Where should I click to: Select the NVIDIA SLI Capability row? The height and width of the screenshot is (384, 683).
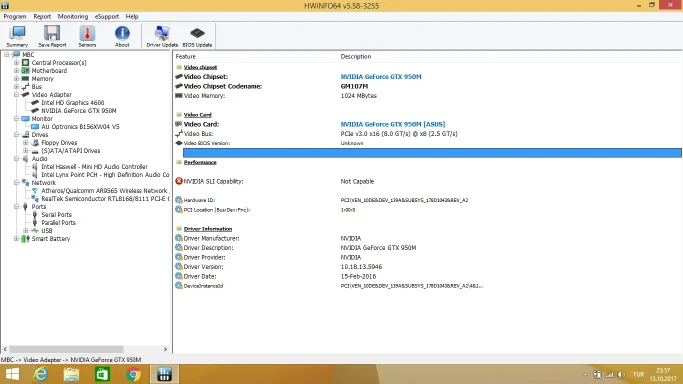[x=427, y=181]
